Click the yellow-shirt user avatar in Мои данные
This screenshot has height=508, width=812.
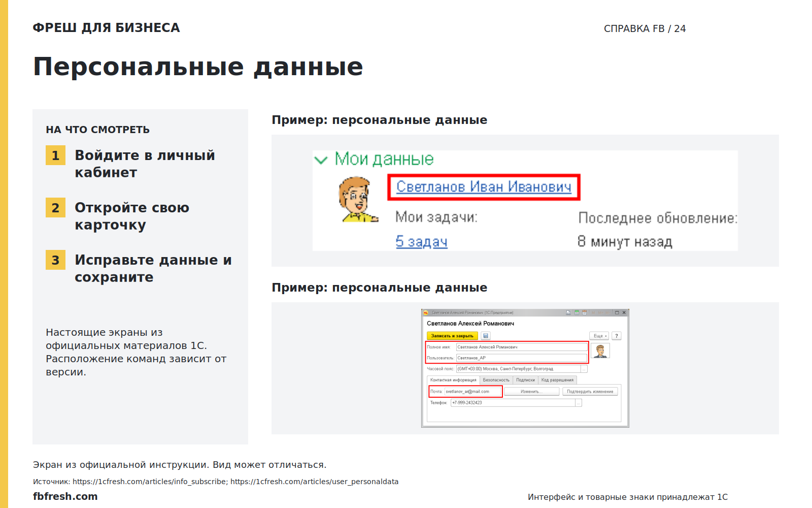pyautogui.click(x=358, y=199)
